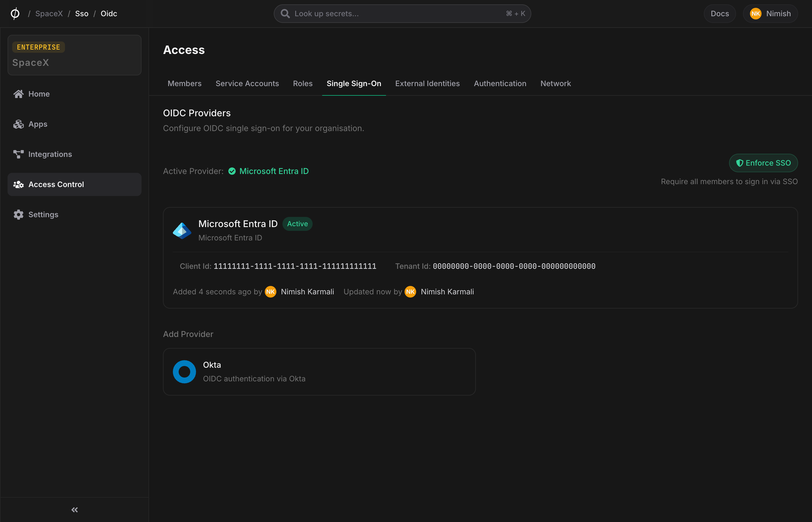Click the Microsoft Entra ID active provider link

pos(274,171)
